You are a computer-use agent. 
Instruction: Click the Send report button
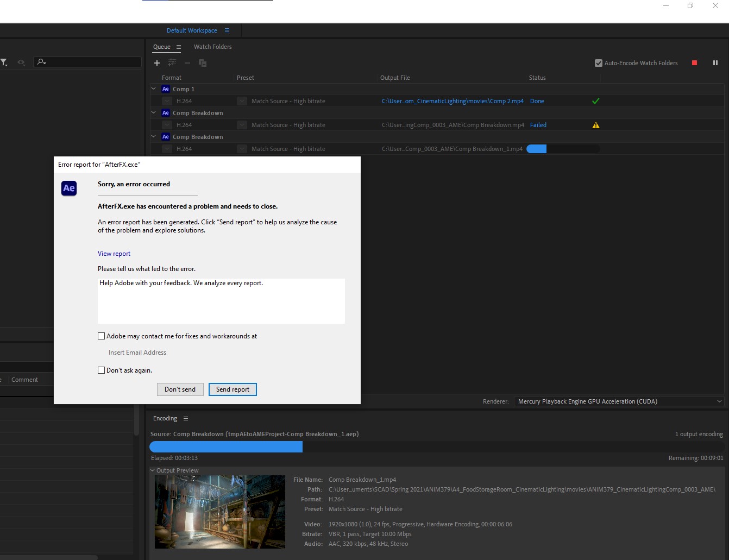click(x=232, y=389)
